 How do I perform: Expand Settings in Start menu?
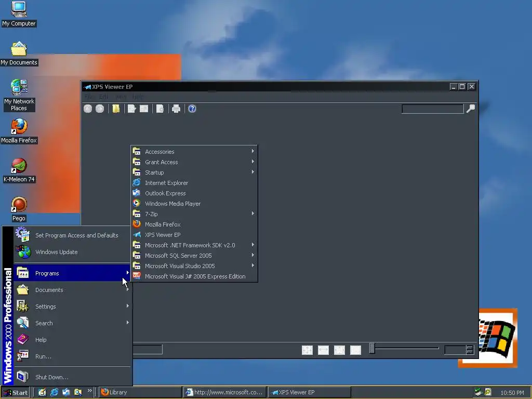(72, 307)
